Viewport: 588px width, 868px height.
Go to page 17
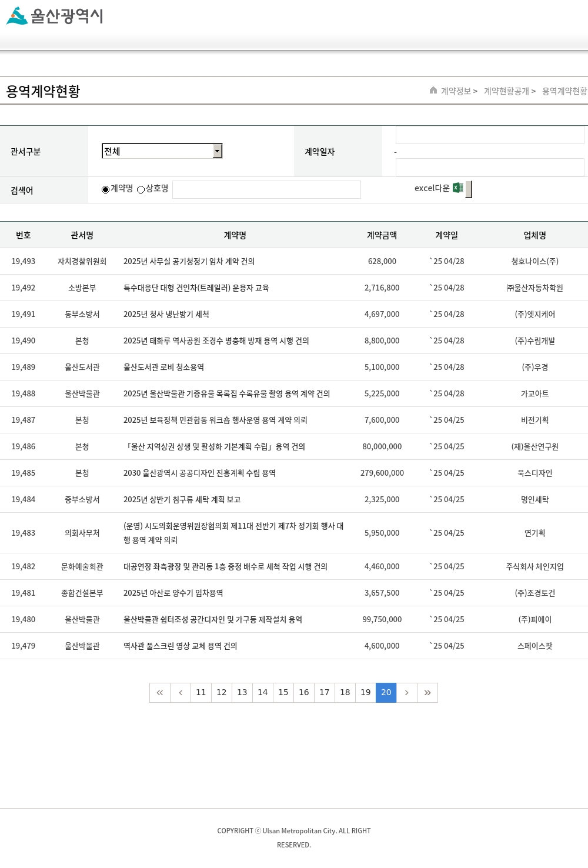pyautogui.click(x=325, y=693)
